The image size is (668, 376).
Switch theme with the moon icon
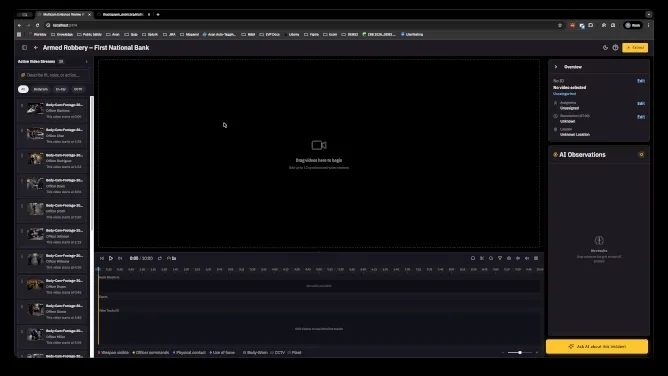pyautogui.click(x=605, y=48)
